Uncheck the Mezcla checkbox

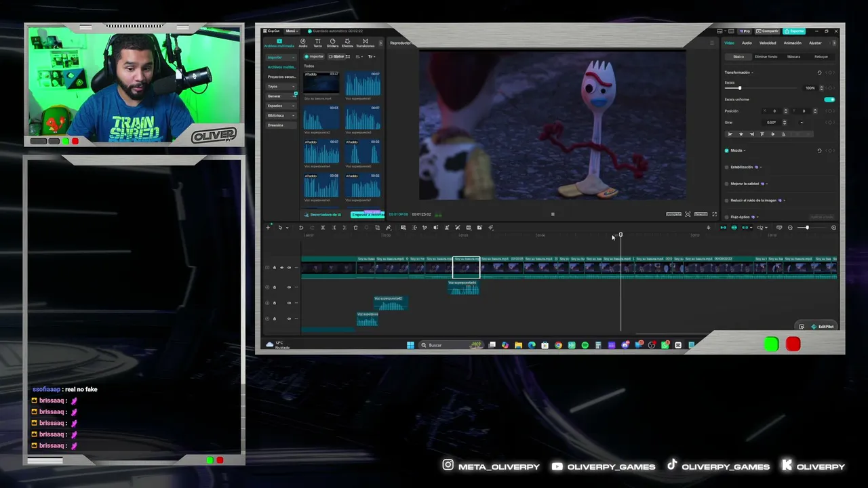pos(727,150)
